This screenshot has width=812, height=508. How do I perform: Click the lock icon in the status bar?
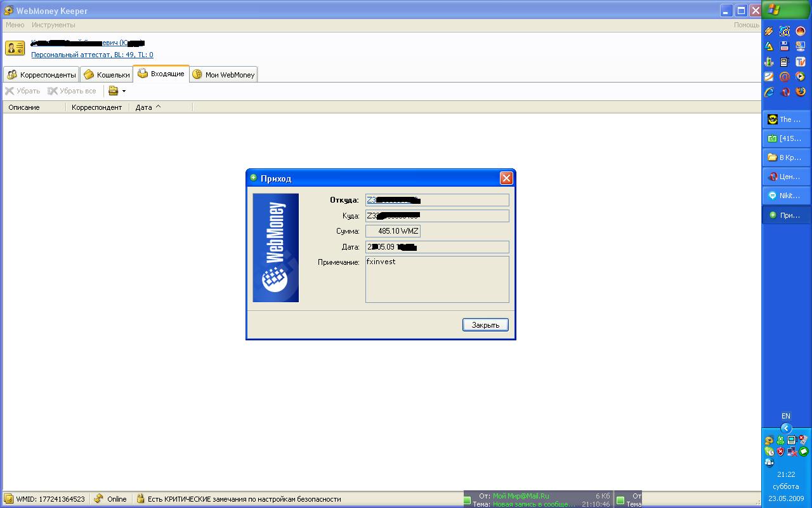pos(141,499)
